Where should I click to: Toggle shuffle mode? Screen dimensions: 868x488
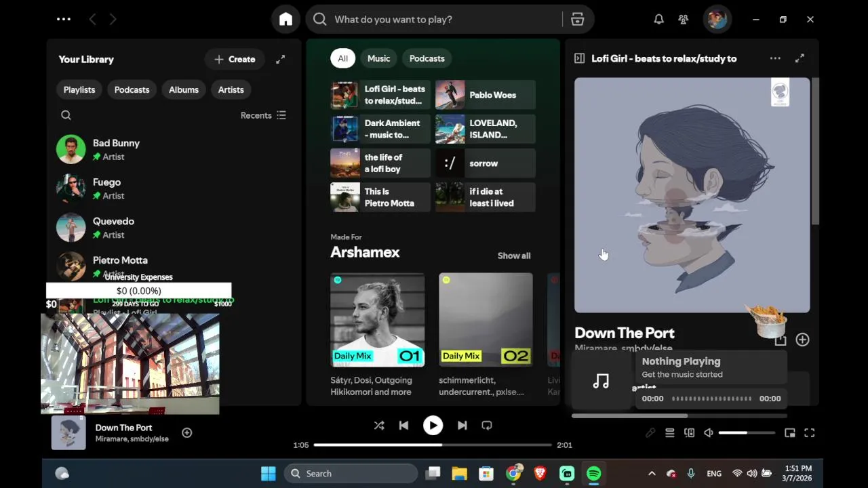379,426
